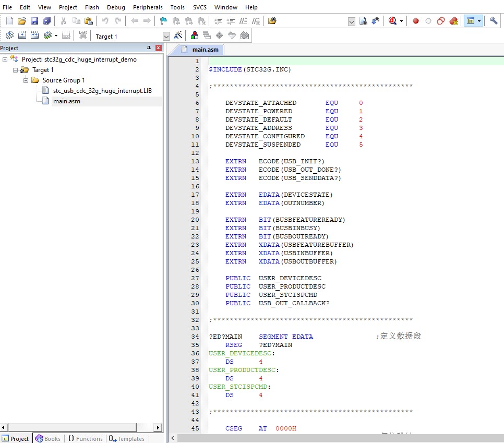Viewport: 504px width, 443px height.
Task: Open the Peripherals menu
Action: tap(148, 7)
